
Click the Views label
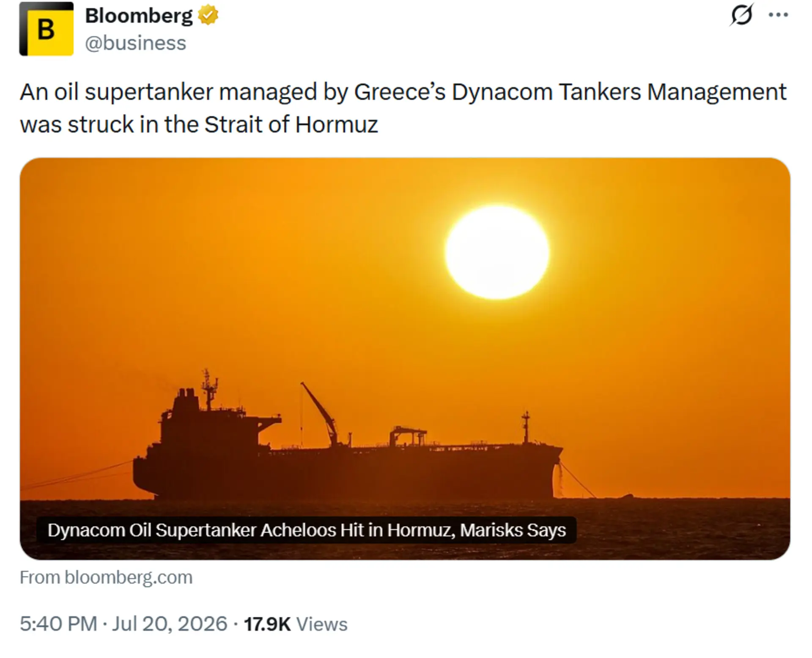click(x=322, y=624)
